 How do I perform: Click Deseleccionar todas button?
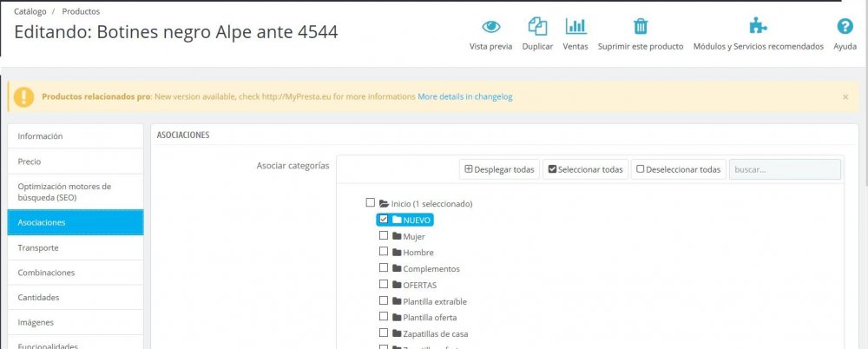point(678,169)
